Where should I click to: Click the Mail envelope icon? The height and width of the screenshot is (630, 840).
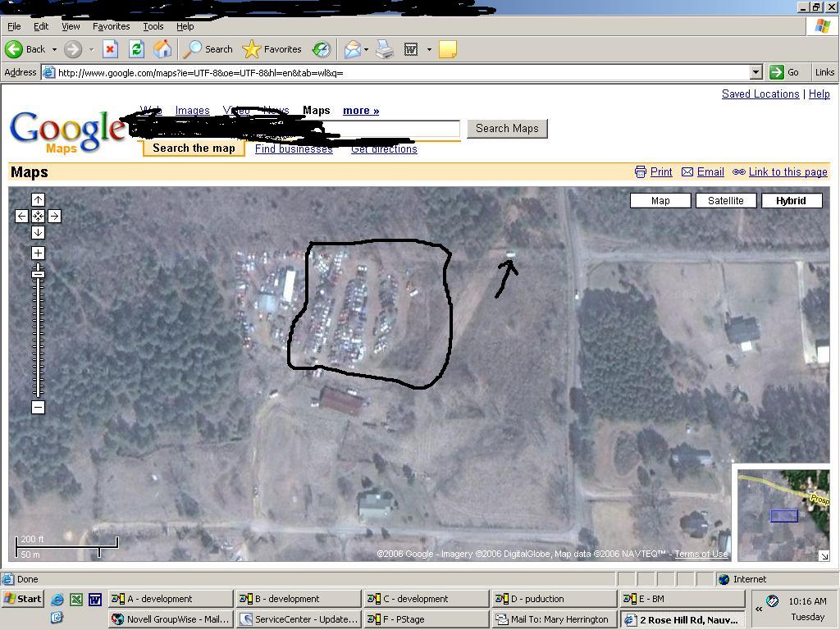[x=353, y=49]
